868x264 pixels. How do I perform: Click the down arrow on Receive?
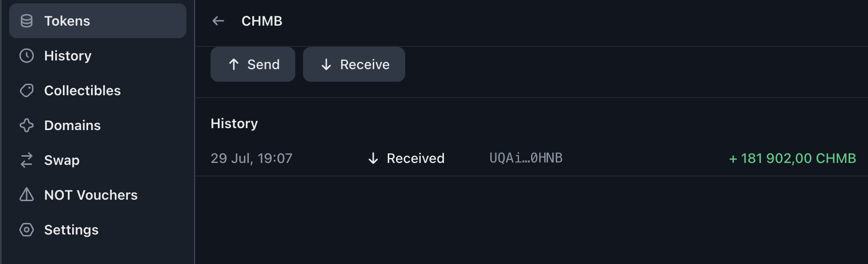point(326,64)
